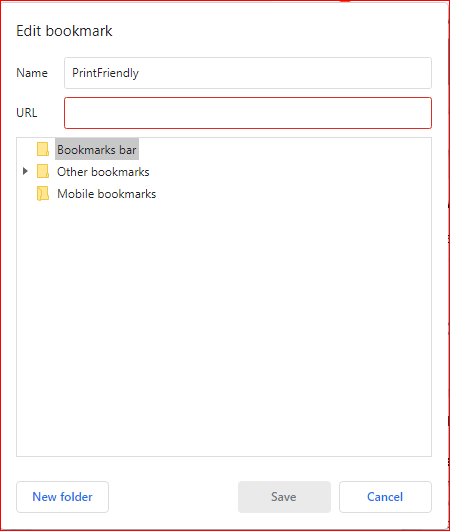
Task: Click the empty red-outlined URL field
Action: pyautogui.click(x=248, y=113)
